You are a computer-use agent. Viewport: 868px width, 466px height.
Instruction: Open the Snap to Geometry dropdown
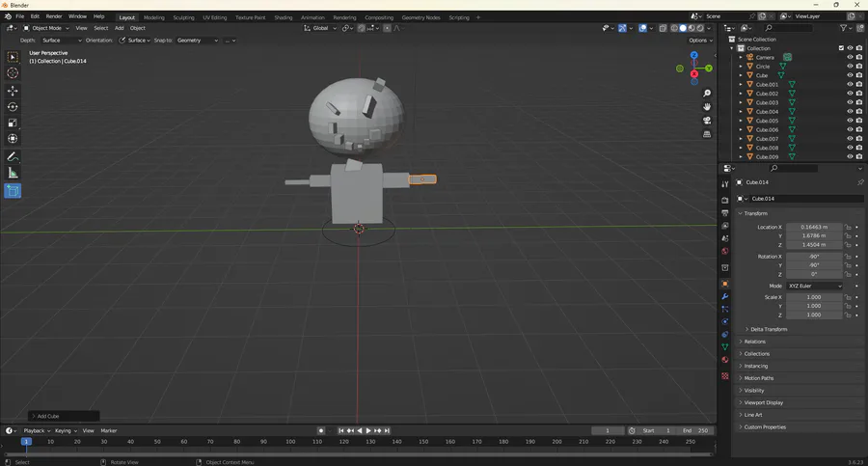tap(198, 41)
